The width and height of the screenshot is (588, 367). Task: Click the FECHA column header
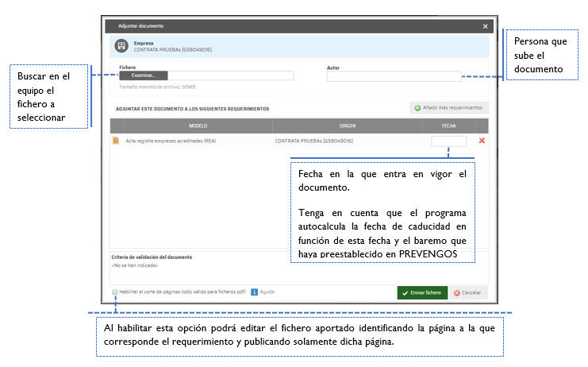coord(449,126)
